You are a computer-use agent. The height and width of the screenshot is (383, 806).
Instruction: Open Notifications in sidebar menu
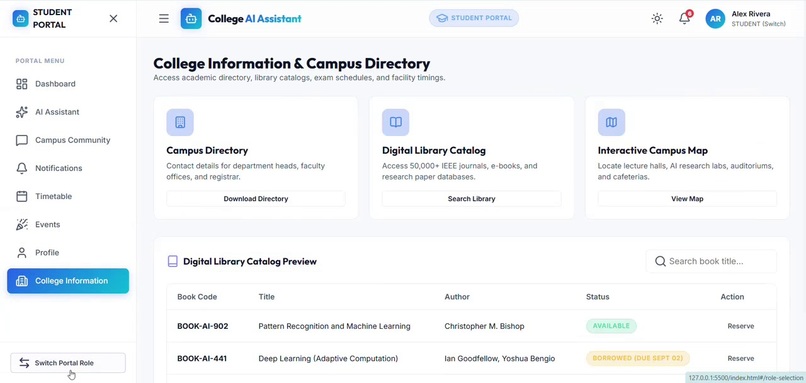68,168
